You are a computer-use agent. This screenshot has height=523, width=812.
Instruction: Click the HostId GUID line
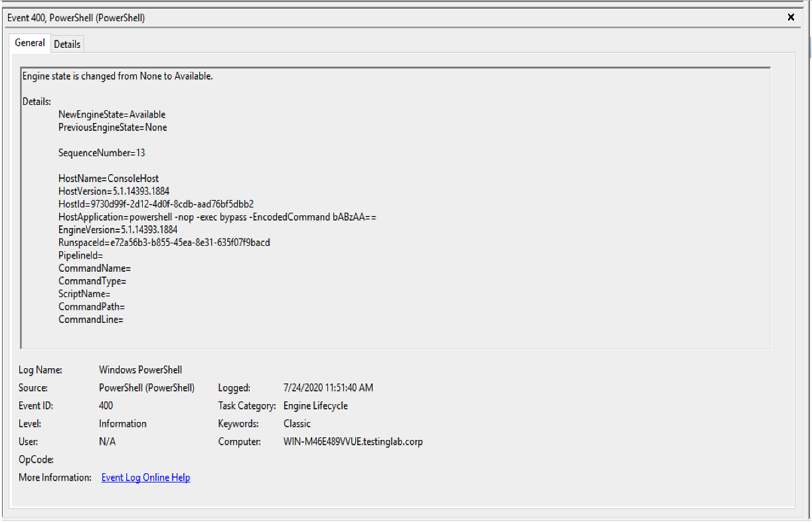(x=156, y=204)
